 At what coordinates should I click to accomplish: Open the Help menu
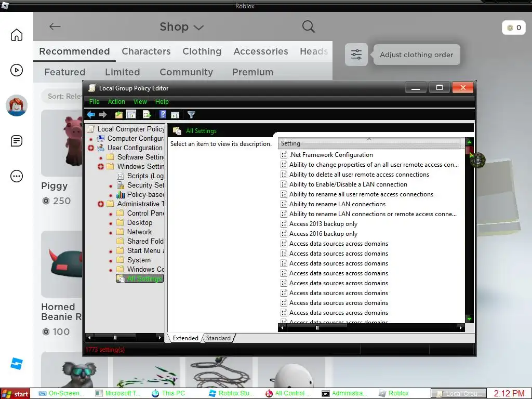(162, 101)
